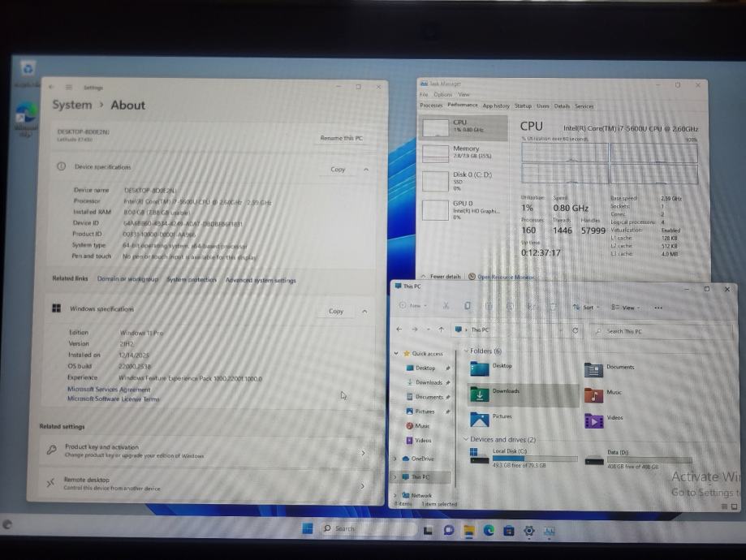This screenshot has height=560, width=746.
Task: Open Domain or workgroup link
Action: coord(127,279)
